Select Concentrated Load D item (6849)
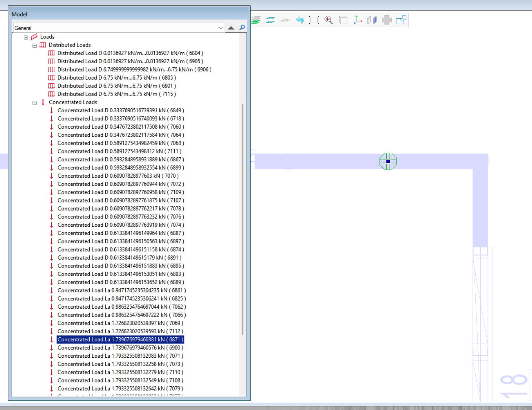532x410 pixels. click(121, 110)
